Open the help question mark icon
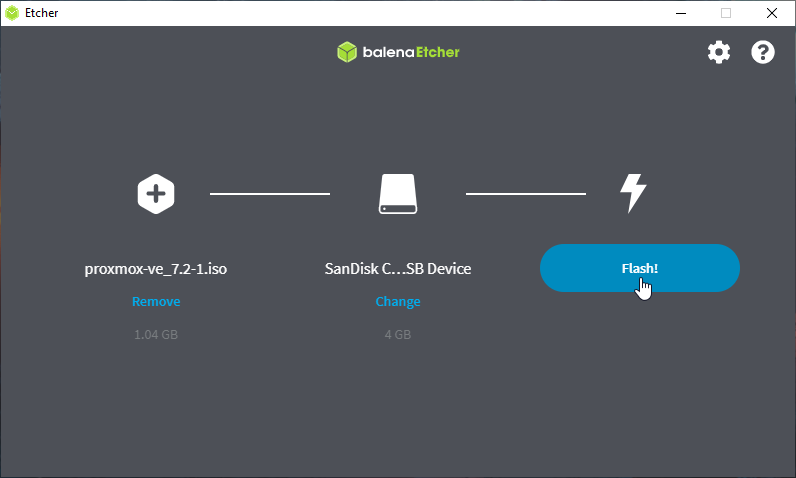The height and width of the screenshot is (478, 796). click(x=762, y=52)
